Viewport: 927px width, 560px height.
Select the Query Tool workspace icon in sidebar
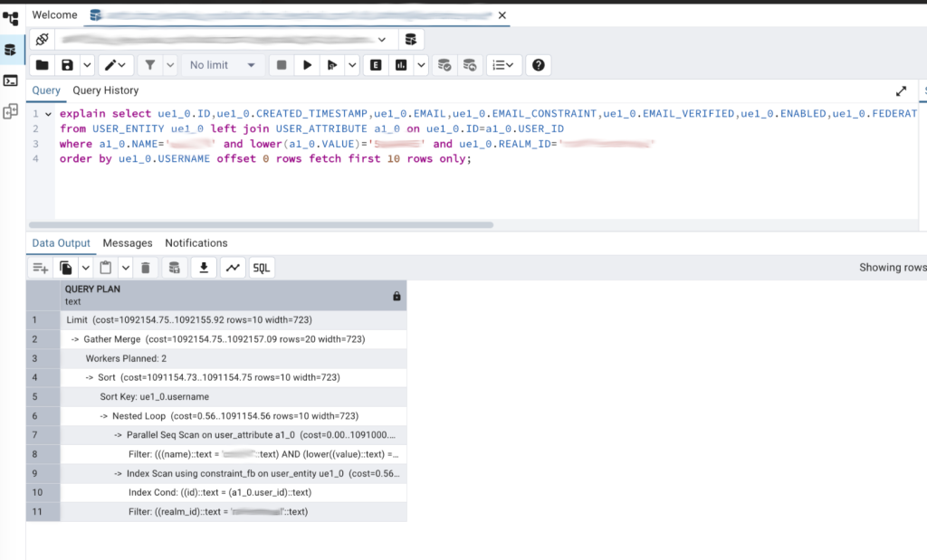pyautogui.click(x=11, y=50)
